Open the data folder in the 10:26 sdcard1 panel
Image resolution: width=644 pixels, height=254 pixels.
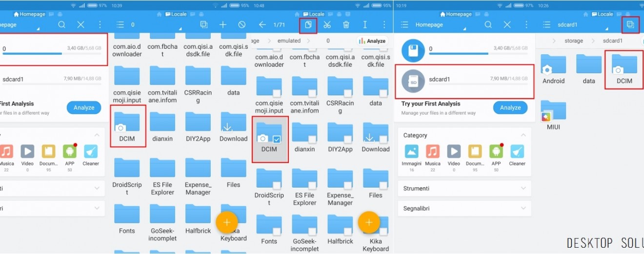coord(589,69)
